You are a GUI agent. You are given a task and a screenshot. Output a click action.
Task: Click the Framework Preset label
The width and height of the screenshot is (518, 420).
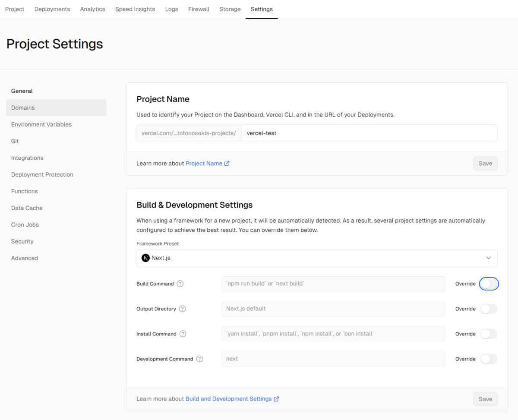click(158, 243)
